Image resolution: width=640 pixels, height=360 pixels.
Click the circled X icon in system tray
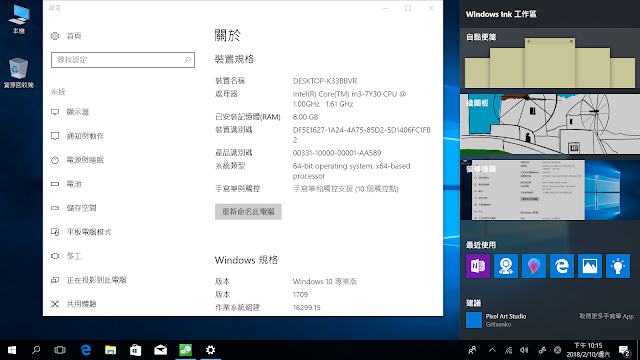[558, 350]
